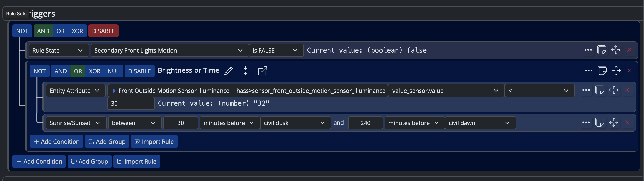This screenshot has width=644, height=181.
Task: Click the illuminance threshold field containing 30
Action: (131, 104)
